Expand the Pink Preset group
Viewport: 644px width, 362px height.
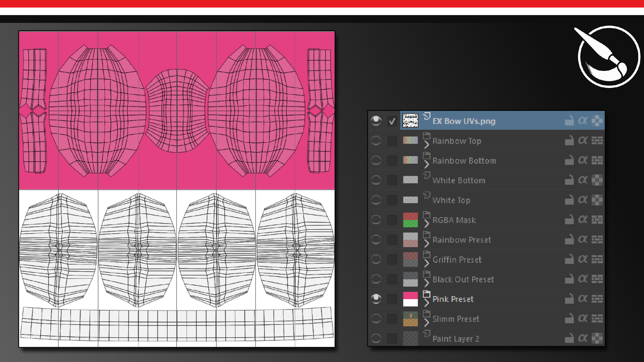(426, 303)
